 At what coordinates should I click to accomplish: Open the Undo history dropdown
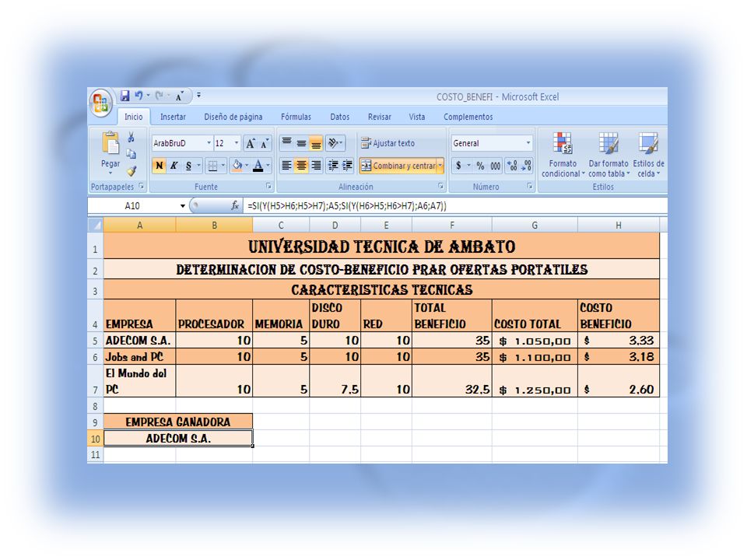coord(148,96)
